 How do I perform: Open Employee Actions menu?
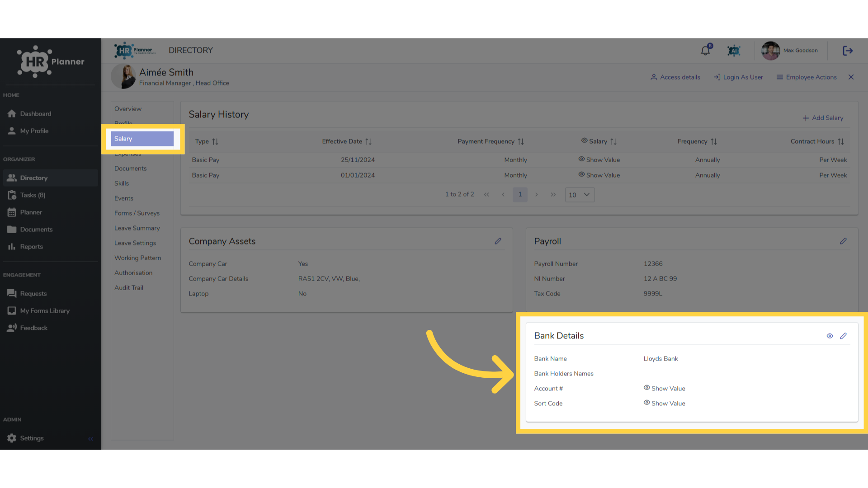point(807,77)
